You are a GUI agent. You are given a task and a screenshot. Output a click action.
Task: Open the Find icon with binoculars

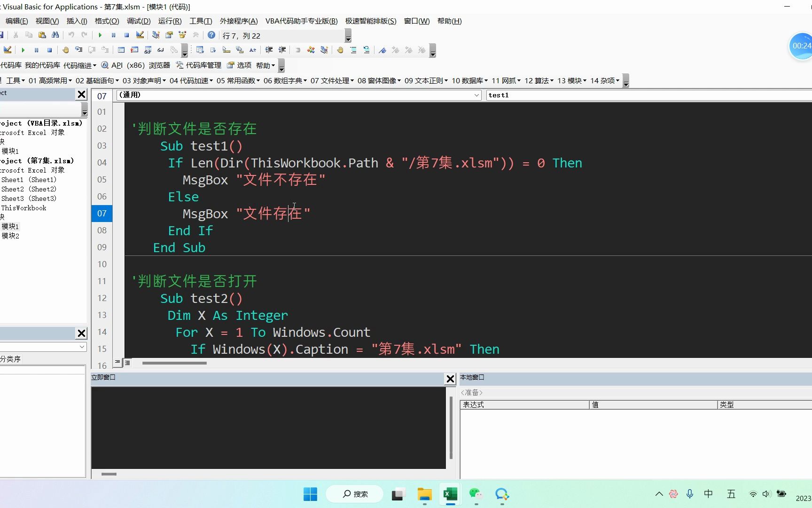click(55, 35)
